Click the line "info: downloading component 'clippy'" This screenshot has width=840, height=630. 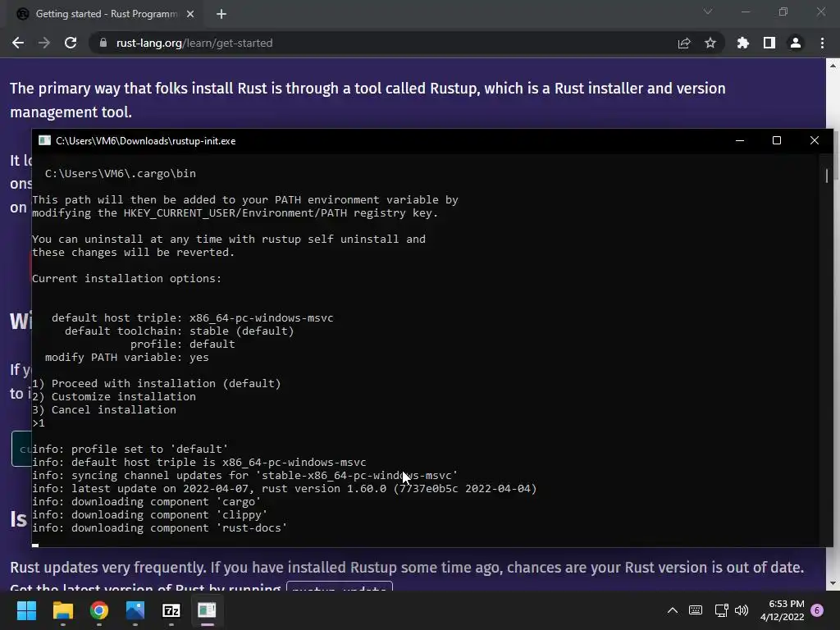pos(150,515)
